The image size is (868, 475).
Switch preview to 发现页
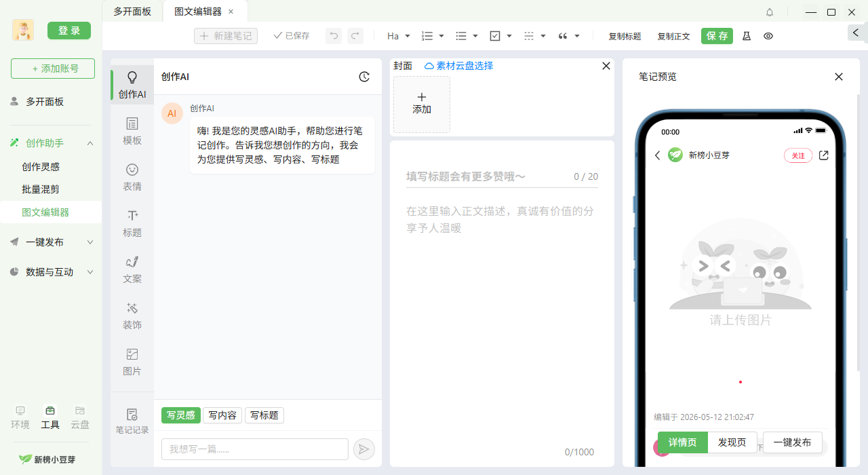(x=732, y=442)
